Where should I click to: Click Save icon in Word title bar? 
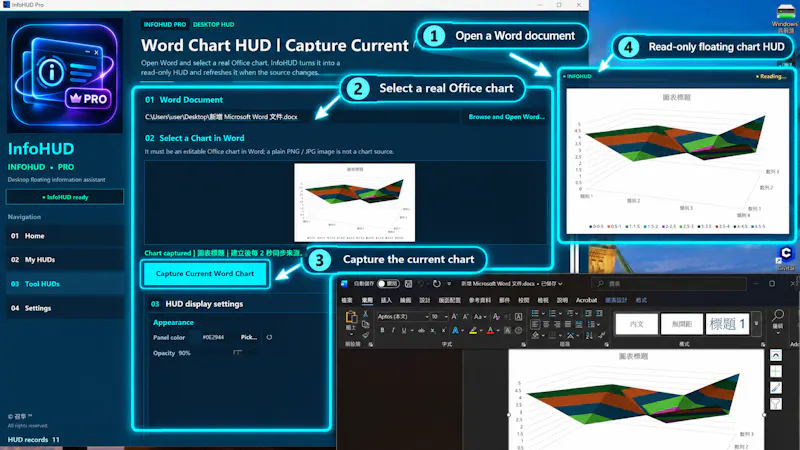pos(408,284)
